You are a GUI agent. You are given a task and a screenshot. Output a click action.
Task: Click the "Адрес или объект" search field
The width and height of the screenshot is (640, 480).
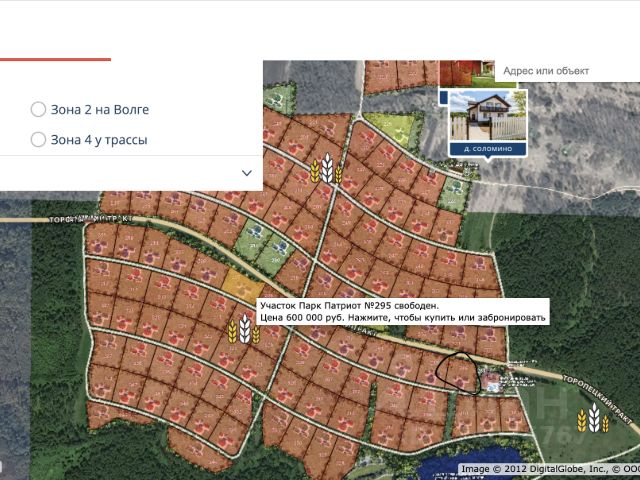click(567, 71)
